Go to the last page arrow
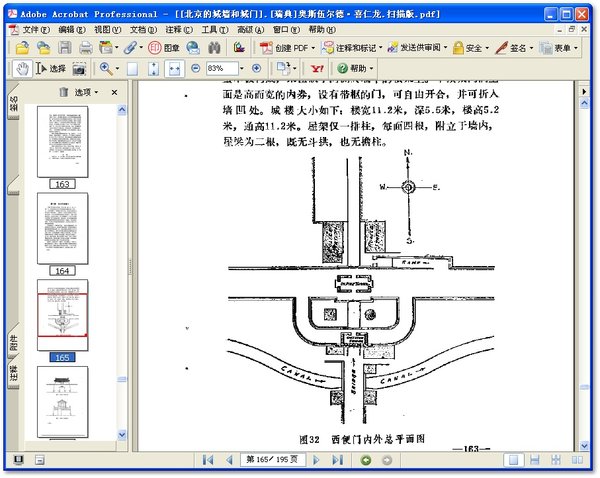 click(337, 460)
